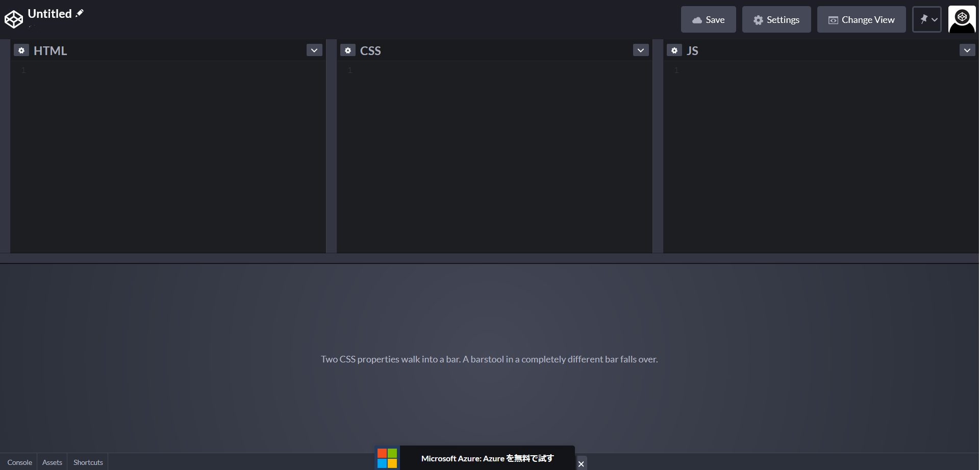
Task: Click the user profile avatar
Action: click(962, 19)
